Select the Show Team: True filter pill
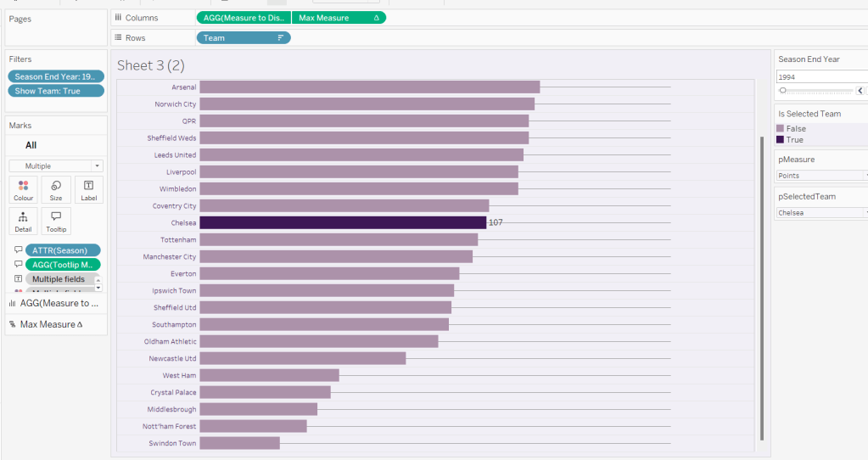868x460 pixels. (56, 91)
